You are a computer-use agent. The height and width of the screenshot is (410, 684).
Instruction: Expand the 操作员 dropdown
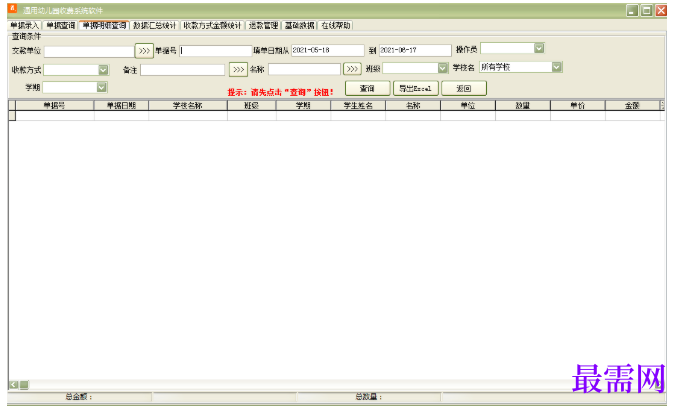pos(539,48)
